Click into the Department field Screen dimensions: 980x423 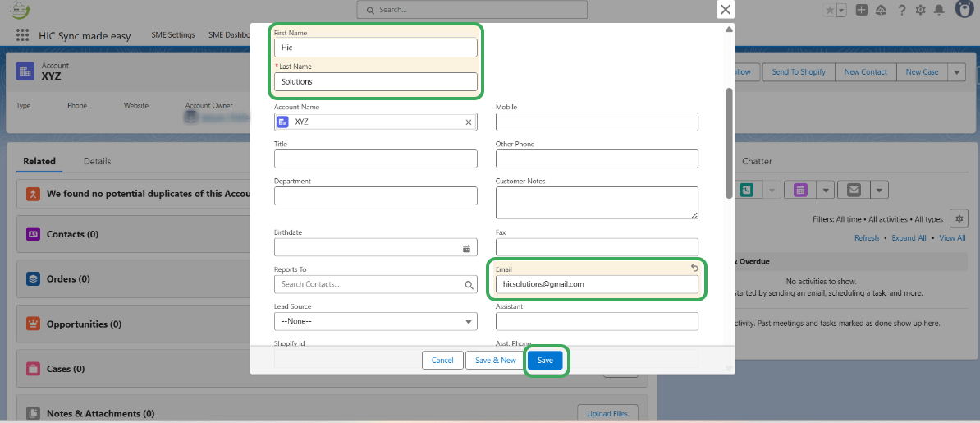tap(376, 195)
